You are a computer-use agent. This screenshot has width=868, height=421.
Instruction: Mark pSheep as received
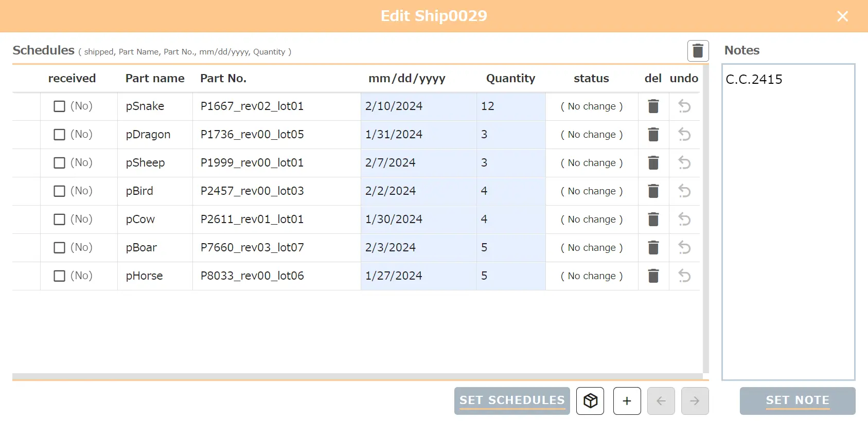pos(60,163)
